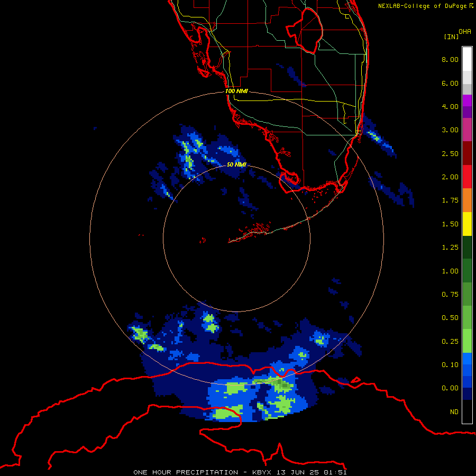
Task: Click the OHA product label above the legend
Action: (x=465, y=32)
